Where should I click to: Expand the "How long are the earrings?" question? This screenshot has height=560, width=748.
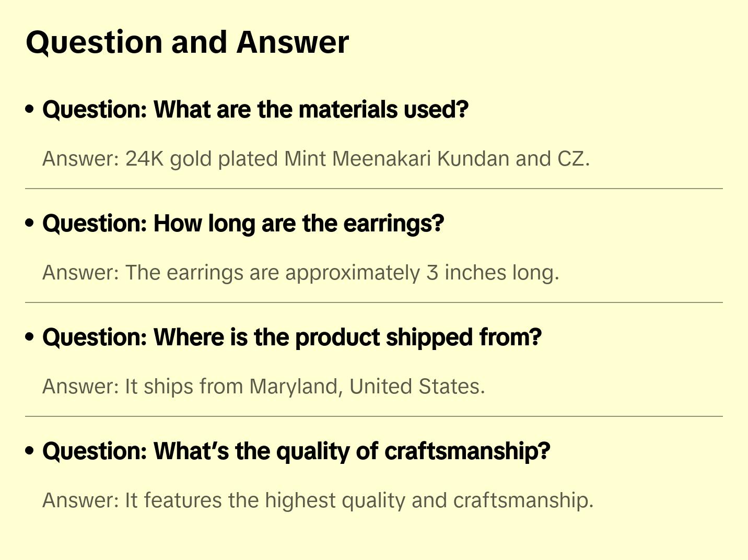tap(243, 224)
